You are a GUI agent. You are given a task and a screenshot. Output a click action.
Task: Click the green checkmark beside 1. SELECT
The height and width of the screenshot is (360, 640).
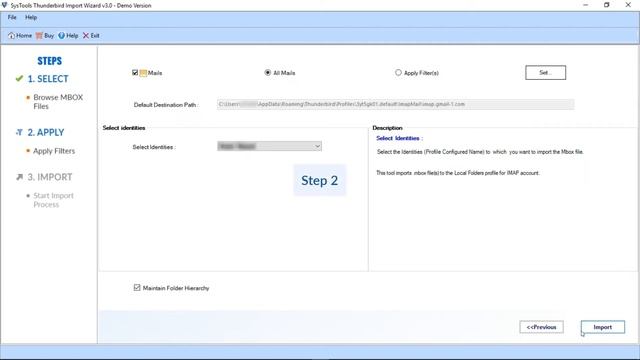point(19,78)
